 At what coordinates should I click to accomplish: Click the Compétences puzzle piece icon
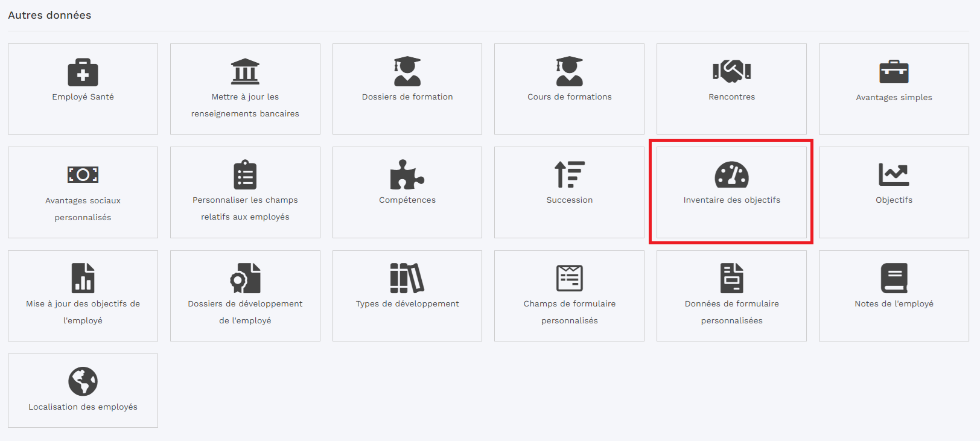click(x=407, y=175)
